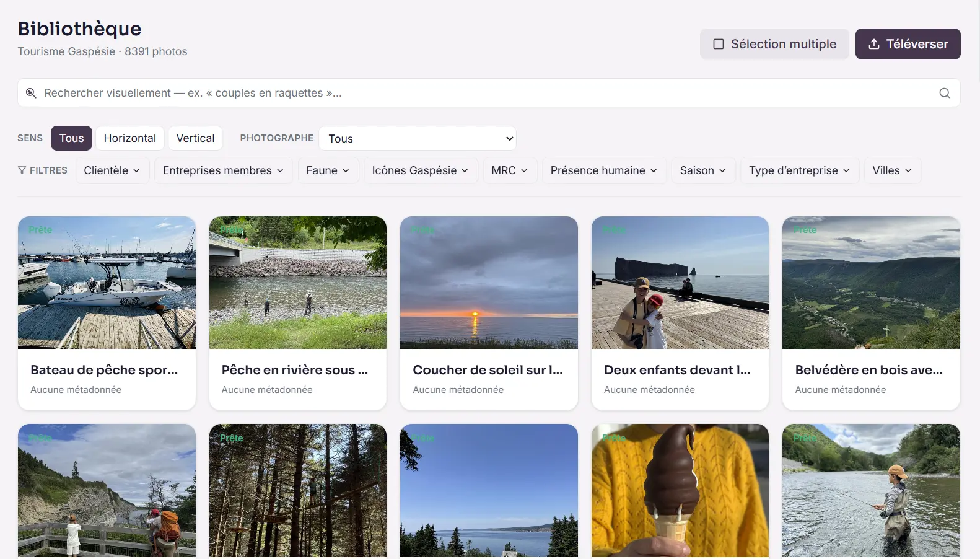Expand the Clientèle filter
This screenshot has width=980, height=559.
click(112, 170)
